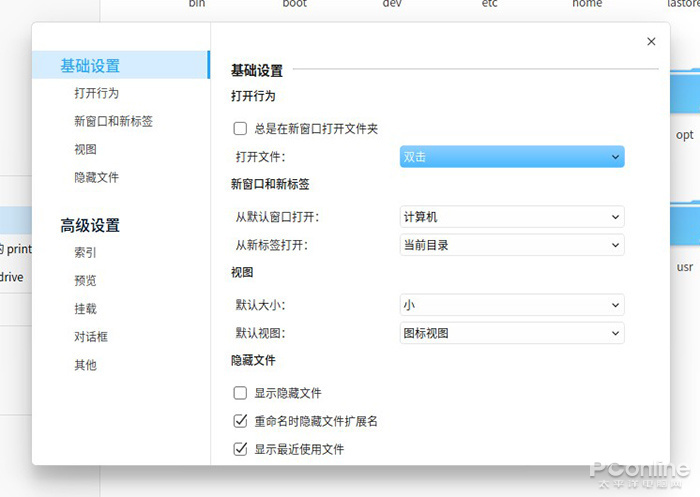
Task: Open the 打开文件 dropdown showing 双击
Action: pos(512,157)
